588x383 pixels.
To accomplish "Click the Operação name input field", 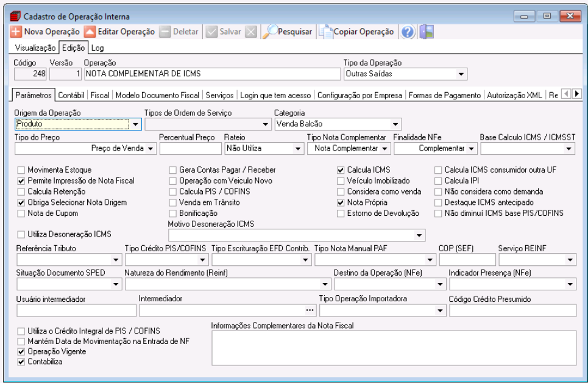I will 212,74.
